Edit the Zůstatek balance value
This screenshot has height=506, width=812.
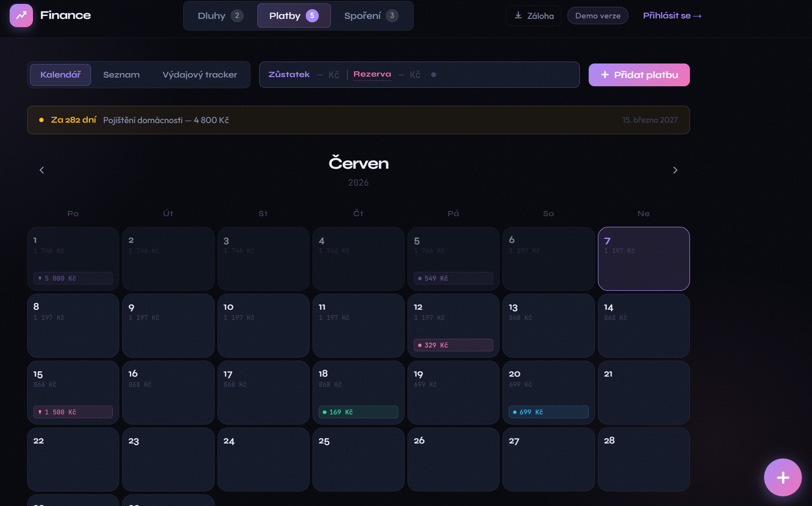(328, 75)
